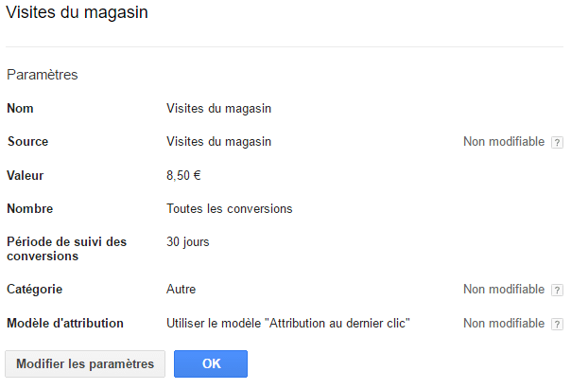This screenshot has width=588, height=389.
Task: Click the Source value Visites du magasin
Action: click(x=219, y=142)
